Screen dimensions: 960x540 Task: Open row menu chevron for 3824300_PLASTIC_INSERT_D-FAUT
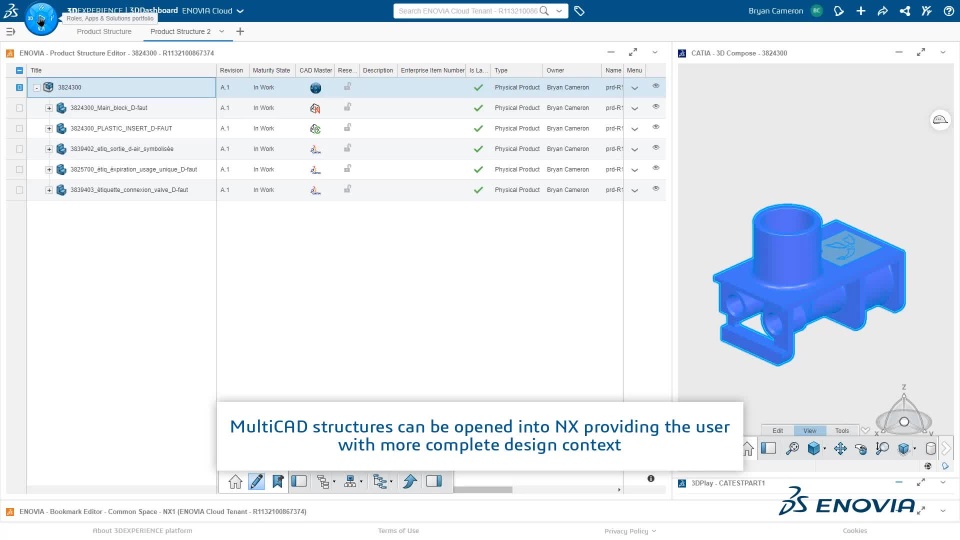(x=635, y=129)
